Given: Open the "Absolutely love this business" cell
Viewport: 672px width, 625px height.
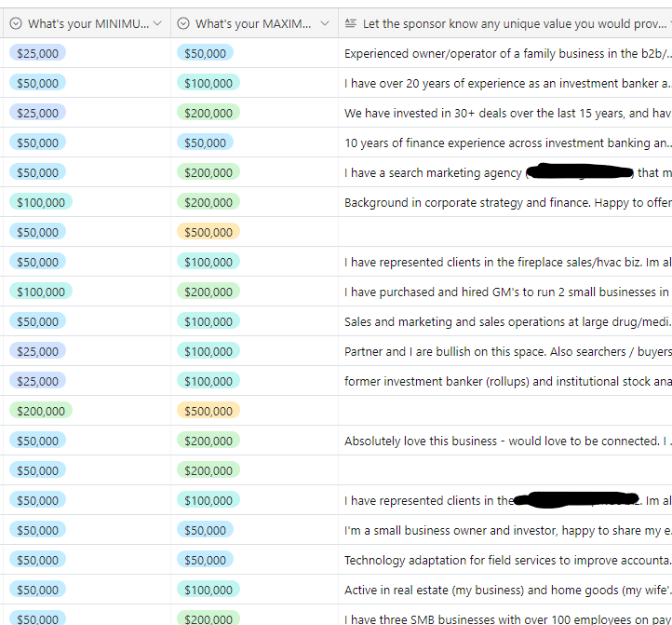Looking at the screenshot, I should [505, 441].
